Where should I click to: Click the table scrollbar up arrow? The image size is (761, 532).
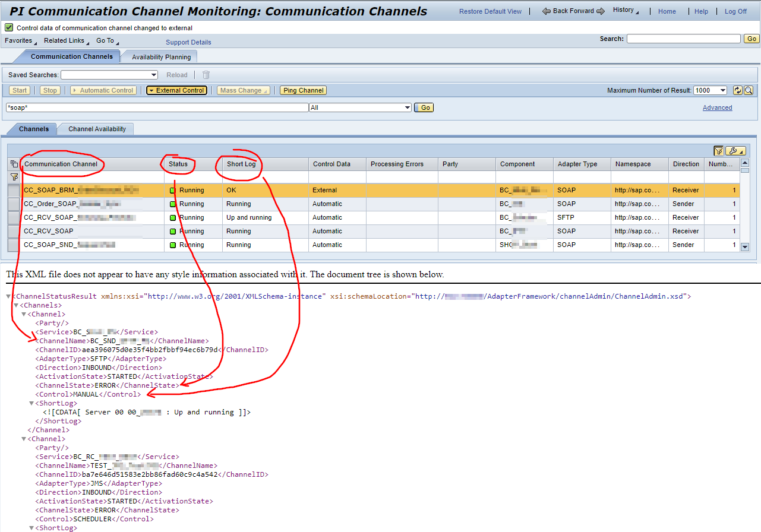[x=745, y=163]
